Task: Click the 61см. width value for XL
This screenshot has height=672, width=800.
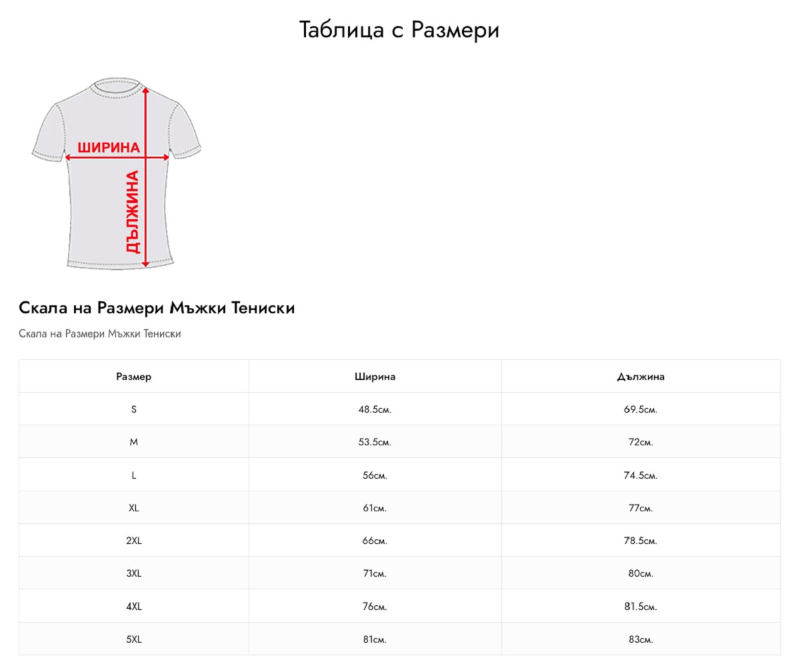Action: [375, 508]
